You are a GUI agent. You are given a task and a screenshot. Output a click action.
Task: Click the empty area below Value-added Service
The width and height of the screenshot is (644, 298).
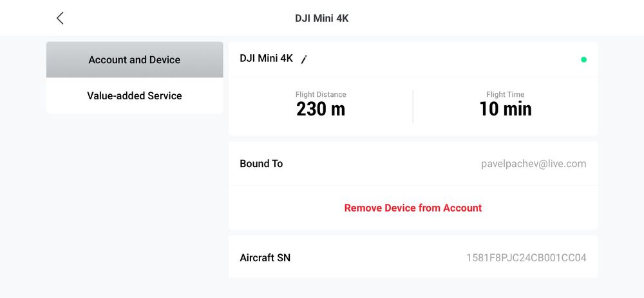pyautogui.click(x=135, y=194)
